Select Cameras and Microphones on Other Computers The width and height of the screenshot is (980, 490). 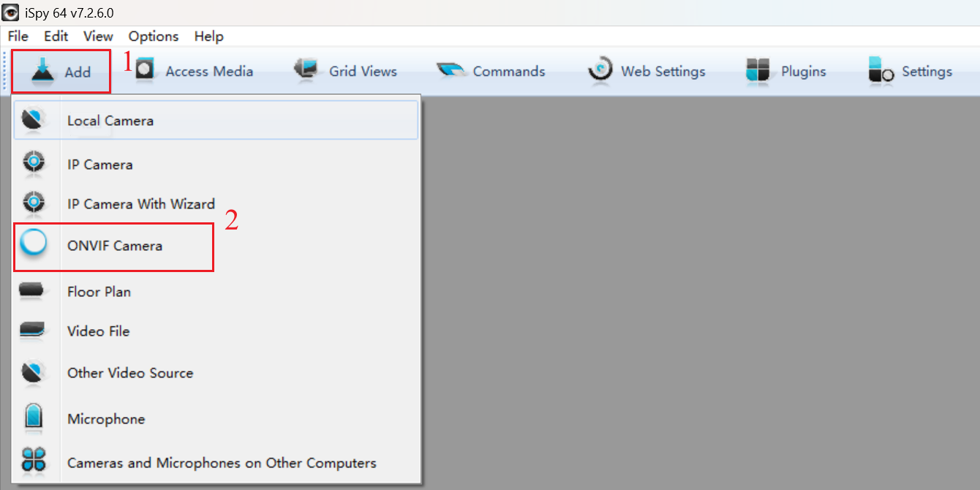point(34,461)
